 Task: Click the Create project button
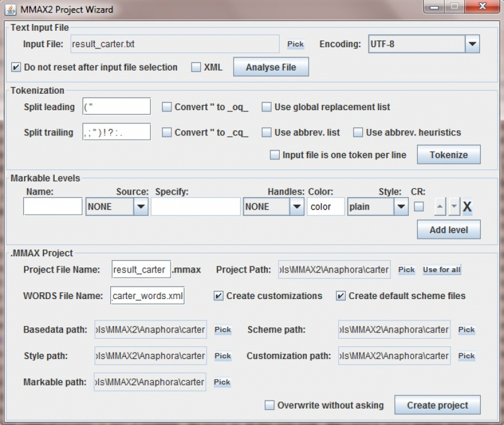click(437, 405)
